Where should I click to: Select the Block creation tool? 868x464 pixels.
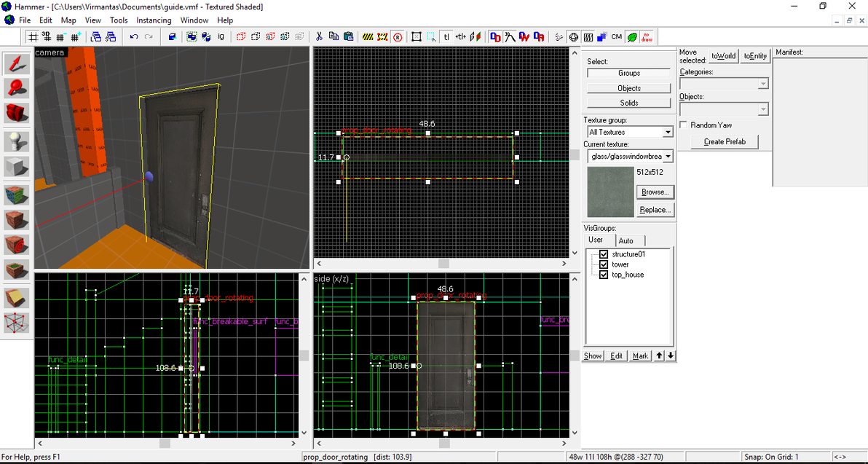16,167
